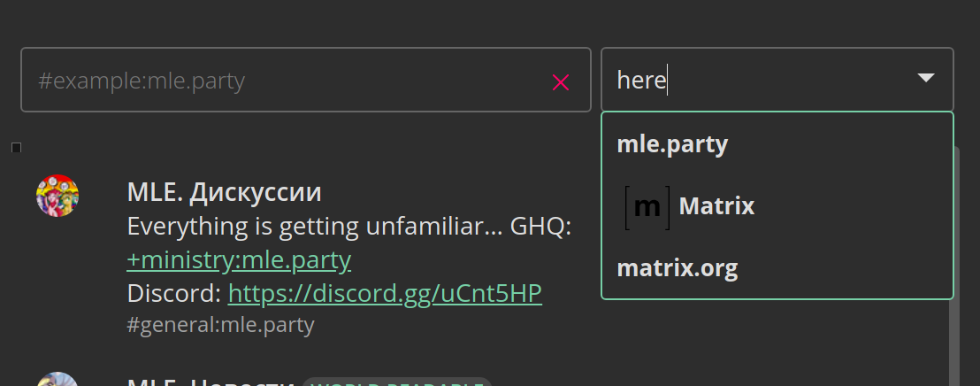Click the 'Discord:' label text in the description
980x386 pixels.
173,293
